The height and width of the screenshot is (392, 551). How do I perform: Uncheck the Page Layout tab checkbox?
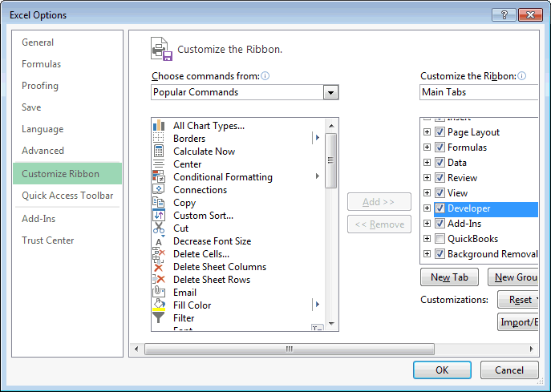point(440,132)
